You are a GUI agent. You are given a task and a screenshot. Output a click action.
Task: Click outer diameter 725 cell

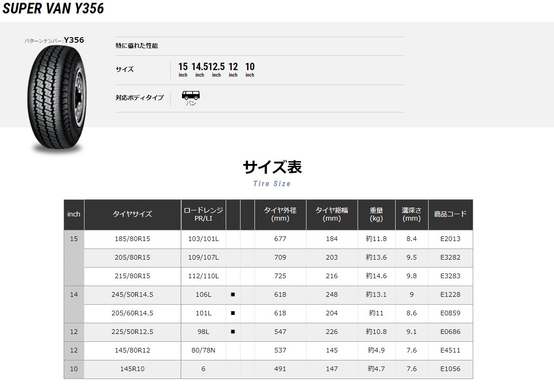[280, 276]
